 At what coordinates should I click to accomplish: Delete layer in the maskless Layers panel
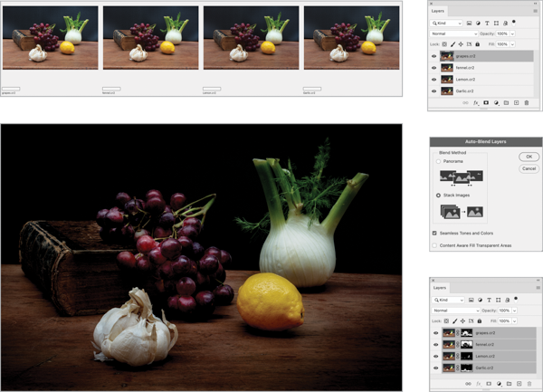pos(527,103)
